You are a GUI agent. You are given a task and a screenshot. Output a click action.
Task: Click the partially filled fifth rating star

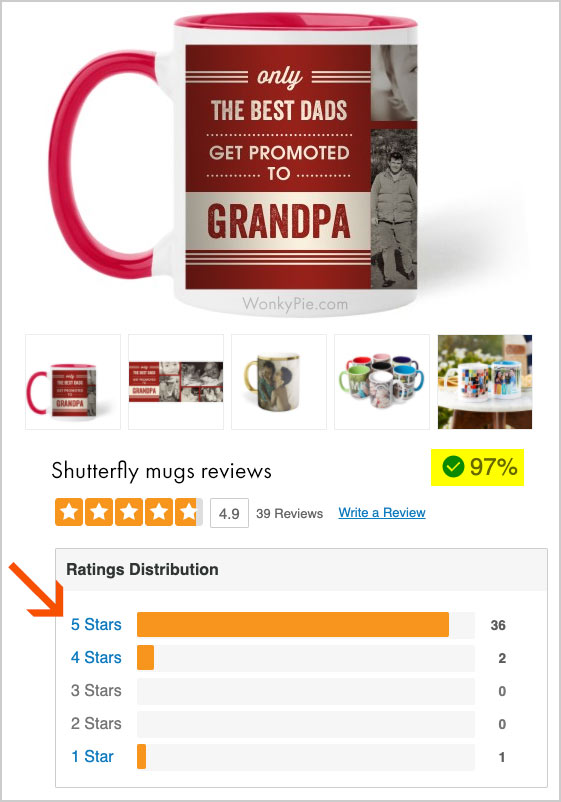coord(189,512)
